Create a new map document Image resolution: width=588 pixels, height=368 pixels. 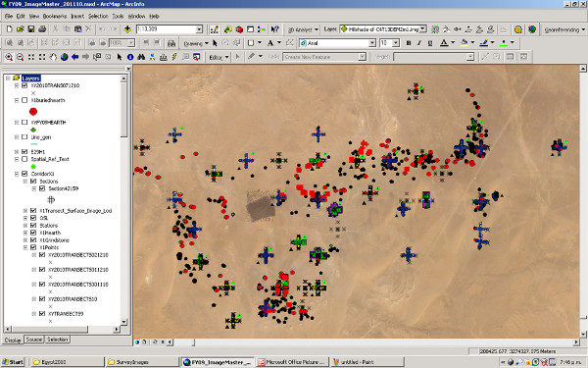10,28
